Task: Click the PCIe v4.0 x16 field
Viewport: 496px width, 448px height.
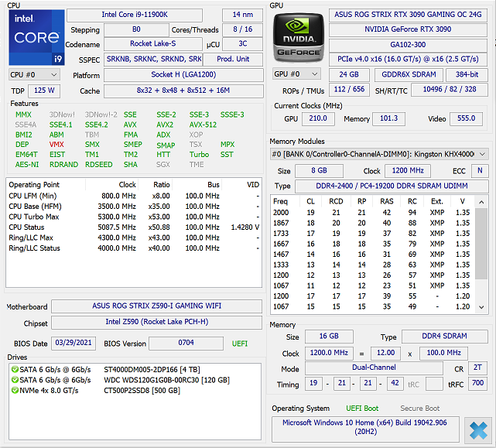Action: tap(408, 60)
